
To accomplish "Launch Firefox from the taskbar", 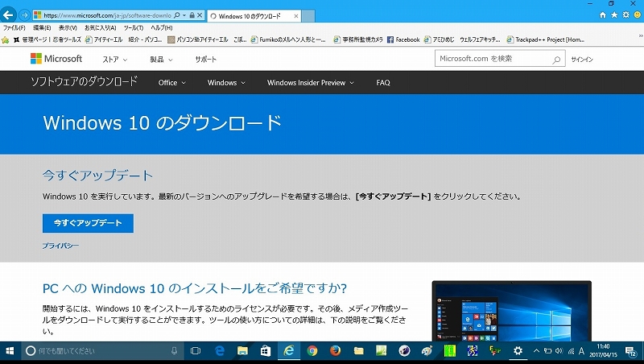I will [335, 351].
